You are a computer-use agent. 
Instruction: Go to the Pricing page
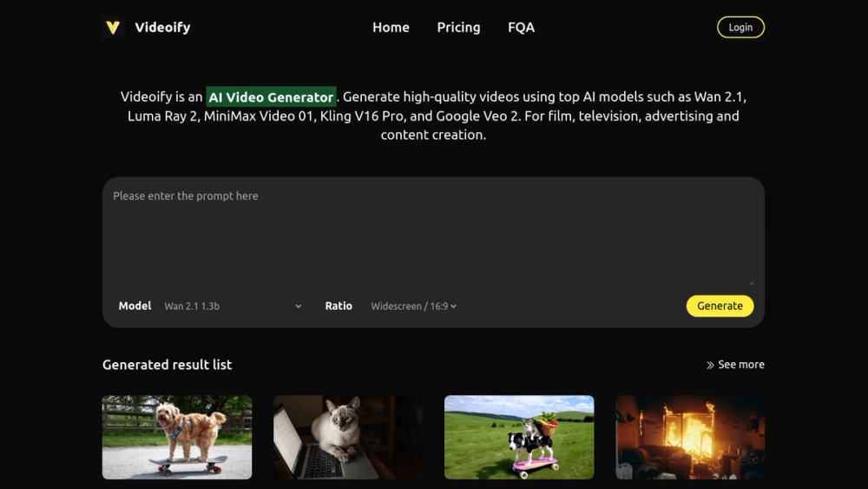pyautogui.click(x=458, y=27)
